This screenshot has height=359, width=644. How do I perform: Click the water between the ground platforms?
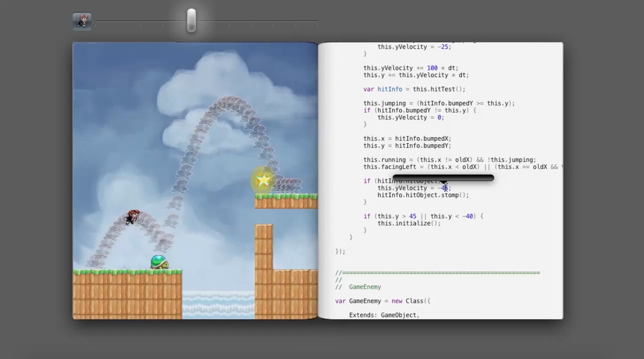point(218,305)
